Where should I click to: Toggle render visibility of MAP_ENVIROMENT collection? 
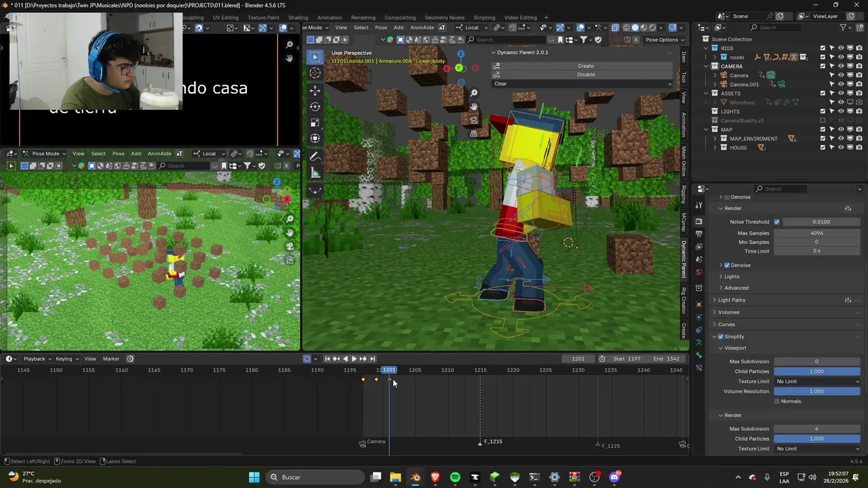point(859,138)
